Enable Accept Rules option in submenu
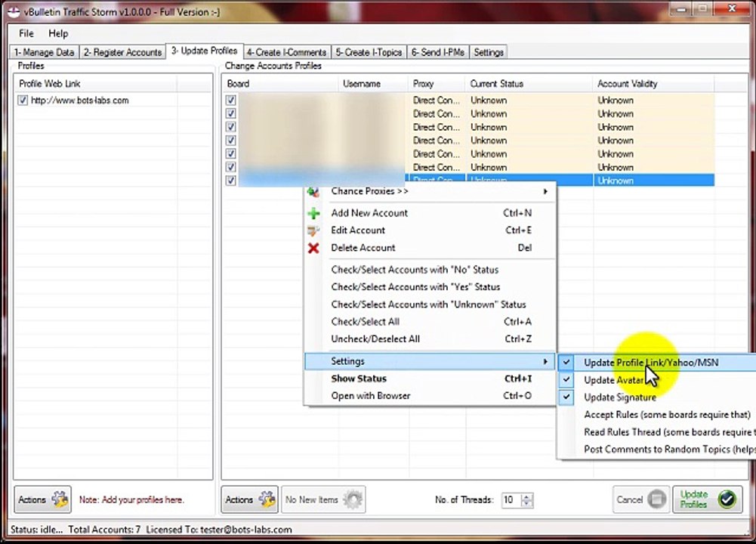 pos(657,415)
